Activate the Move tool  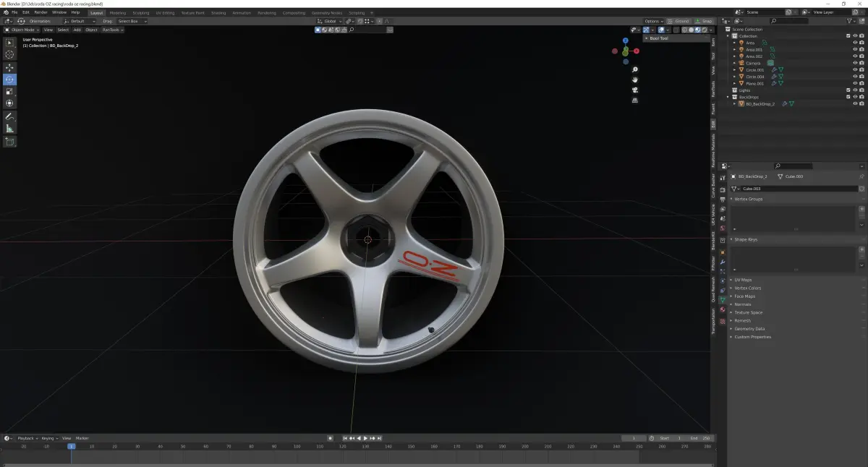[x=10, y=67]
